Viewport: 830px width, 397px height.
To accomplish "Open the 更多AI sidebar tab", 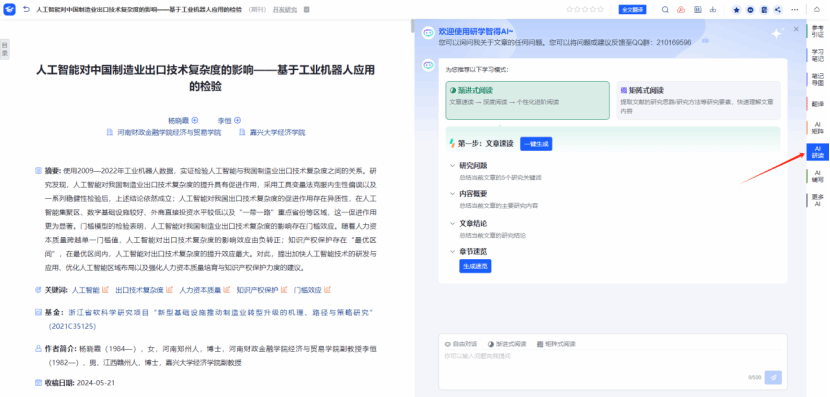I will tap(818, 200).
